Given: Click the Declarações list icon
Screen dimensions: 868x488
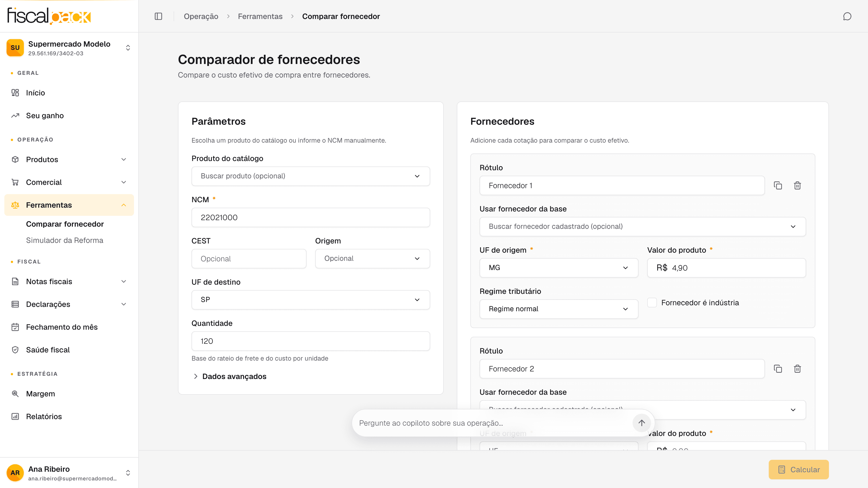Looking at the screenshot, I should [15, 304].
